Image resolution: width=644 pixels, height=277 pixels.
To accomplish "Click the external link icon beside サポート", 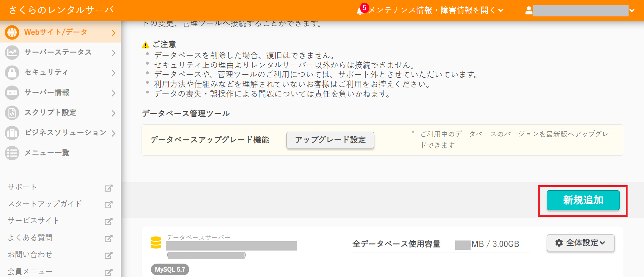I will click(108, 188).
